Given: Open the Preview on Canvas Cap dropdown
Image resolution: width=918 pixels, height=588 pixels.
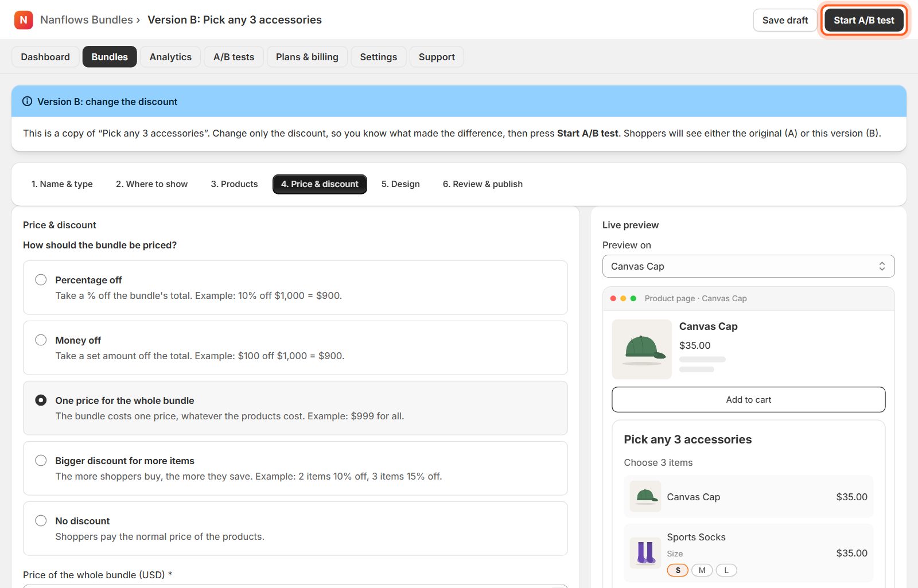Looking at the screenshot, I should (x=749, y=266).
